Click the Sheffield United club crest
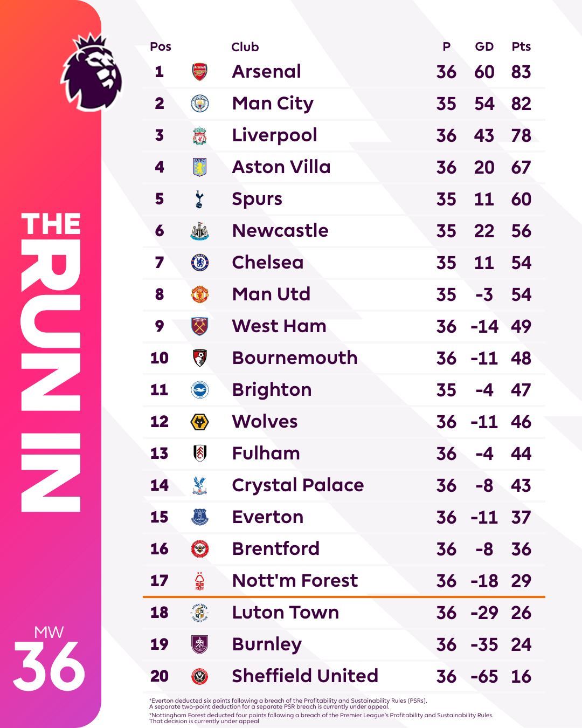This screenshot has height=728, width=582. [x=200, y=676]
